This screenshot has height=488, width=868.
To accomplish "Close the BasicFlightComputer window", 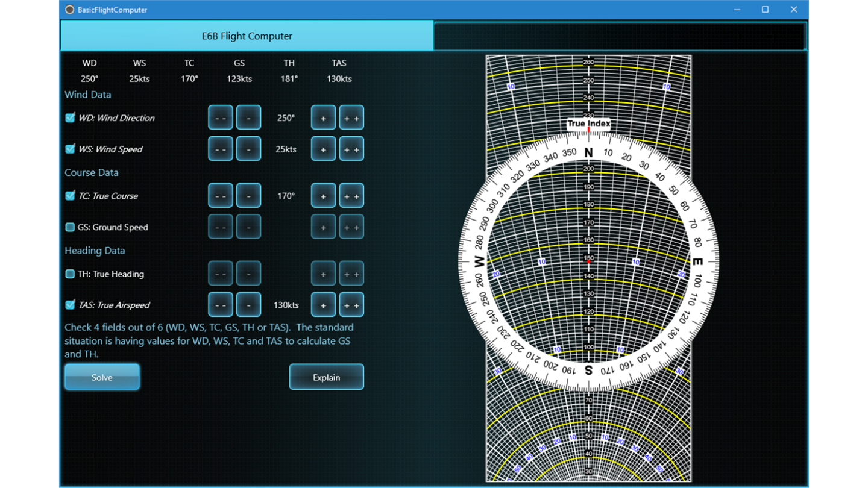I will 794,10.
